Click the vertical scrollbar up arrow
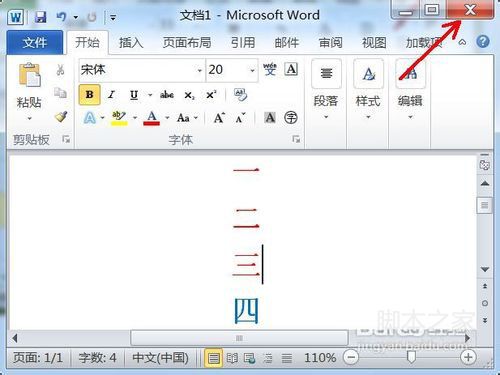500x375 pixels. (x=485, y=183)
